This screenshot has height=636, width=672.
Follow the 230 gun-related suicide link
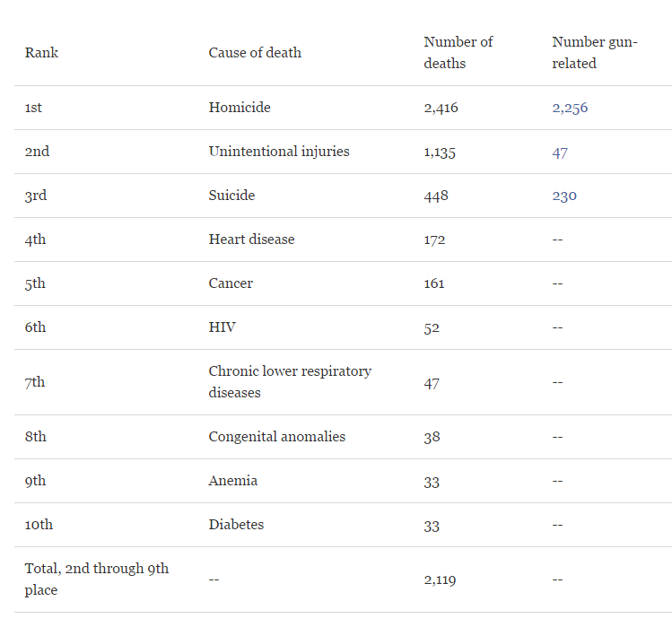[564, 196]
